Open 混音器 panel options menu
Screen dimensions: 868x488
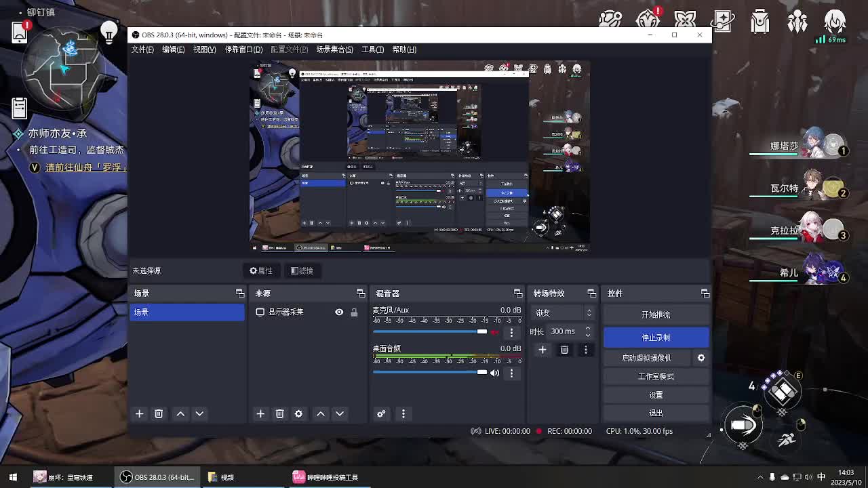tap(403, 413)
